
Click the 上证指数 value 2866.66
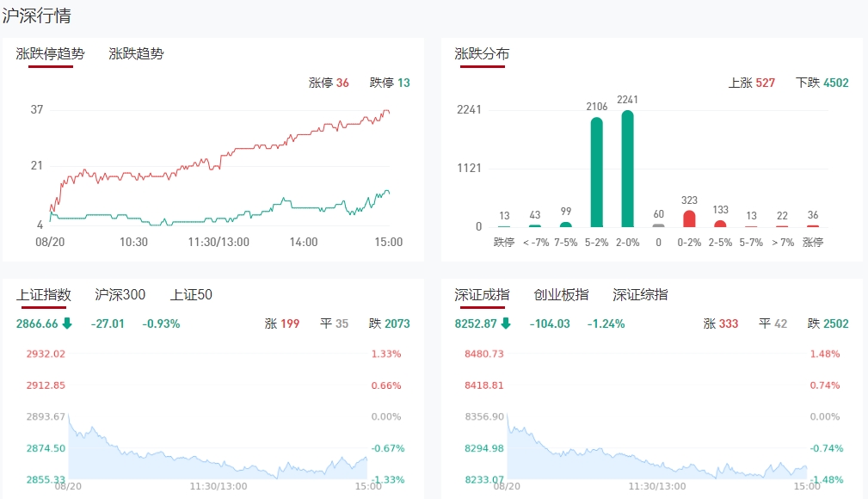coord(37,323)
